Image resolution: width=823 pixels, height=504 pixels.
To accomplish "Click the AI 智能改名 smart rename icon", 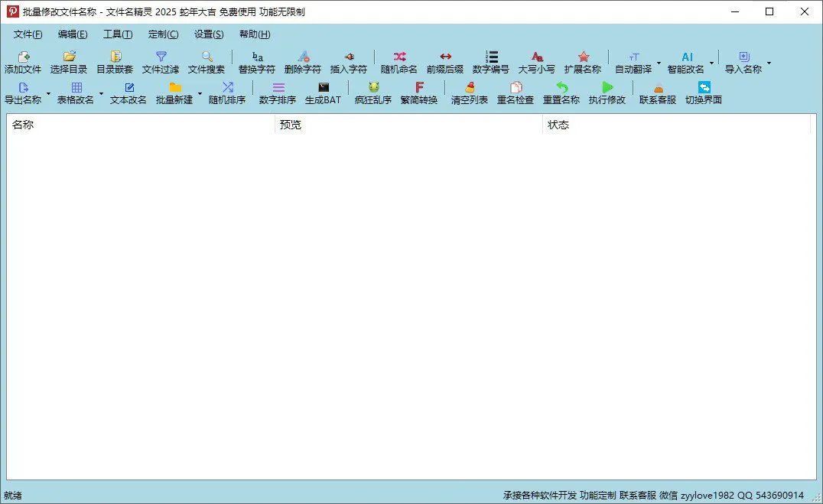I will point(687,61).
